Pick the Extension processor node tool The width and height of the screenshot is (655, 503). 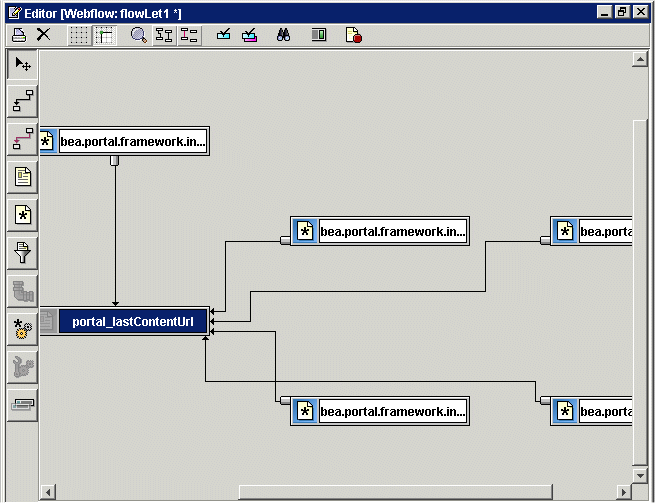click(x=23, y=367)
